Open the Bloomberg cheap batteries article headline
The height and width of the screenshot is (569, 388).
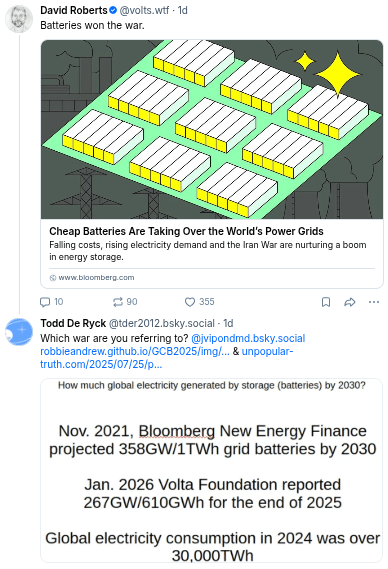pyautogui.click(x=186, y=231)
